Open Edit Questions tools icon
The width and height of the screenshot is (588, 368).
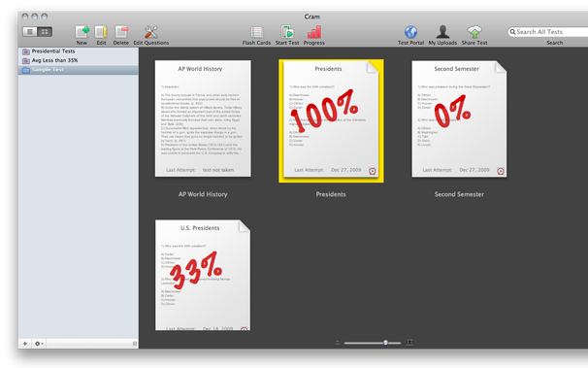click(151, 32)
